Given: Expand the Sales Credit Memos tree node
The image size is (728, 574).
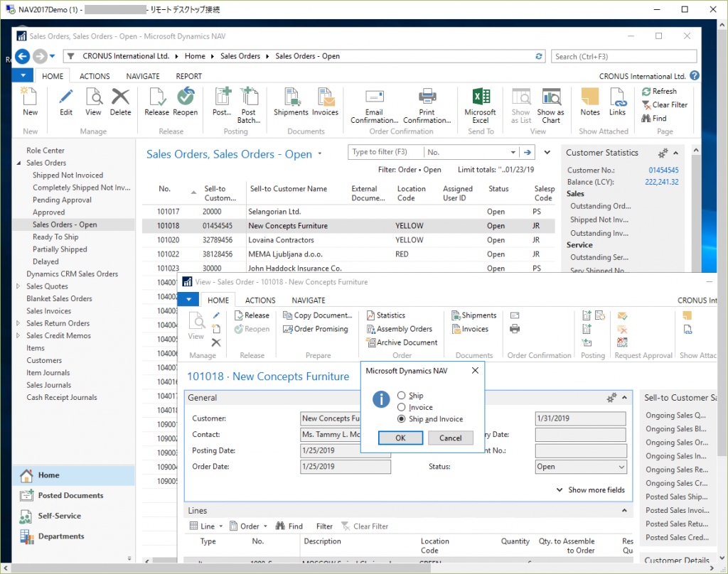Looking at the screenshot, I should click(x=18, y=335).
